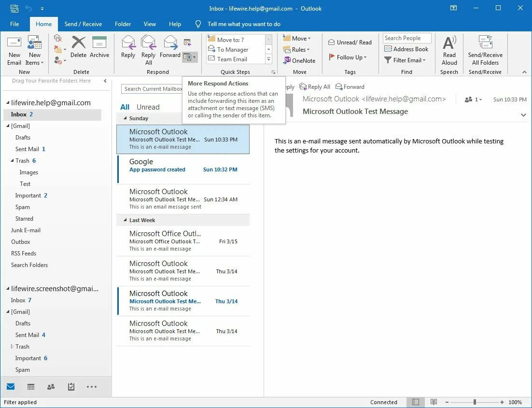Open second account Inbox 7
The width and height of the screenshot is (532, 408).
point(21,300)
